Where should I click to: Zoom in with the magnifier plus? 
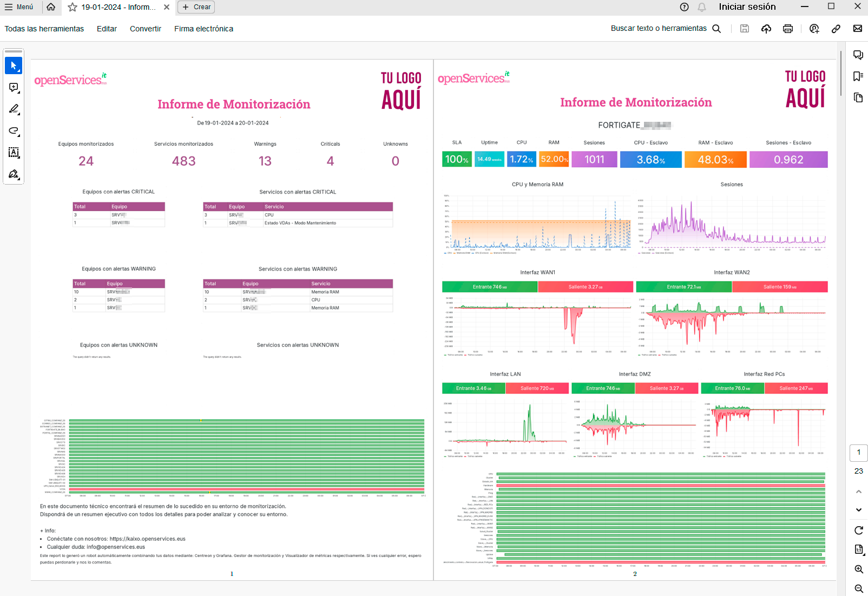coord(859,569)
